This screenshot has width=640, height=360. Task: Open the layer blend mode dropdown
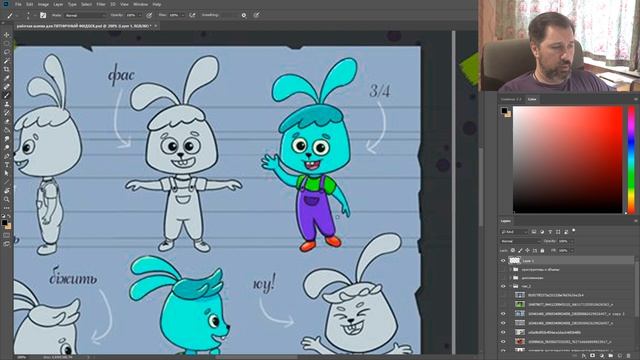coord(520,241)
